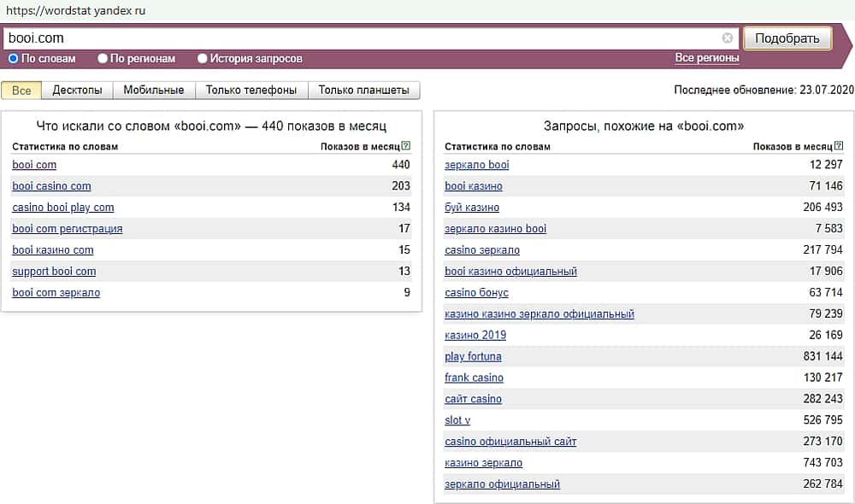Switch to the "Мобильные" tab
Screen dimensions: 855x504
coord(154,91)
